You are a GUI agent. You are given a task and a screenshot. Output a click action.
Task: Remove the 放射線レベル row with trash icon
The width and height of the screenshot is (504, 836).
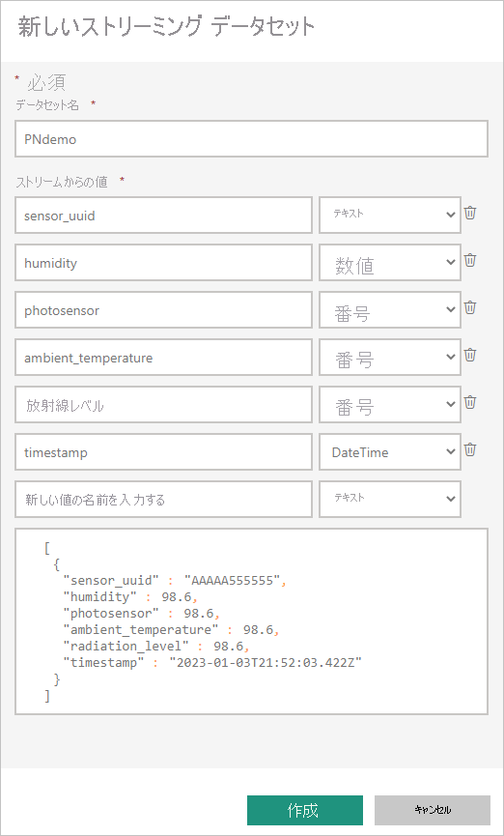[x=470, y=403]
